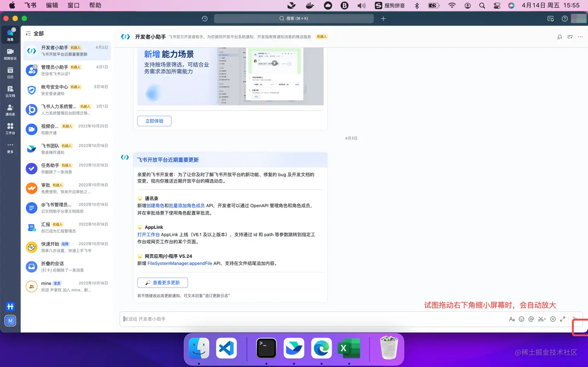Select the @飞书管理员... conversation
This screenshot has width=588, height=367.
[67, 208]
